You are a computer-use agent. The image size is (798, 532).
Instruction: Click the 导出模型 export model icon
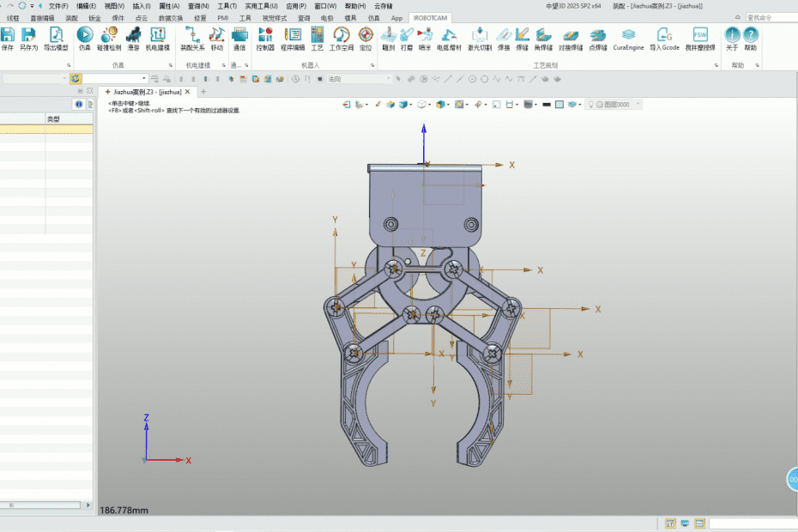pos(56,36)
